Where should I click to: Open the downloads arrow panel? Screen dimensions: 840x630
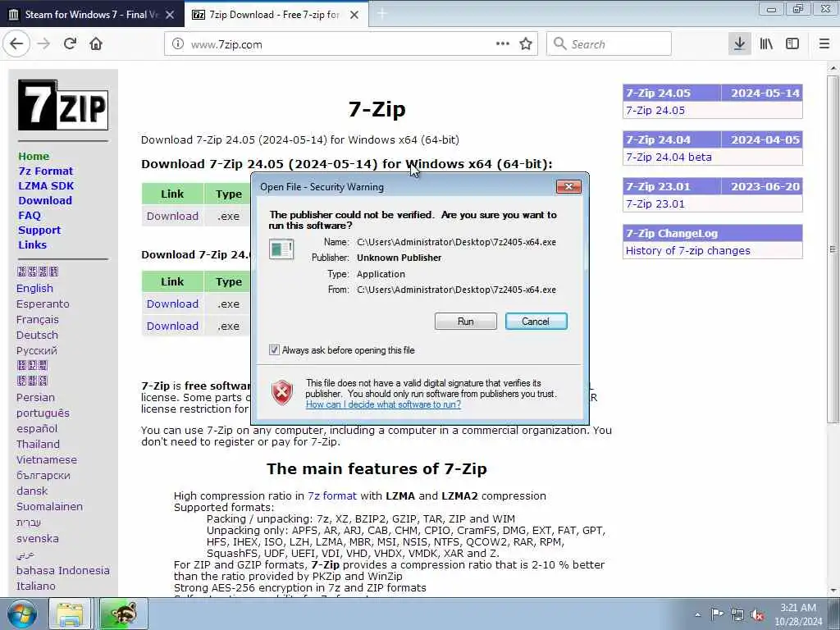(739, 44)
